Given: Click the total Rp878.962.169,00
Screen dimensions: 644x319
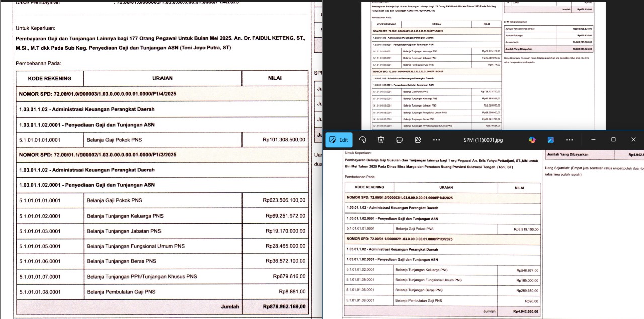Looking at the screenshot, I should pyautogui.click(x=284, y=307).
